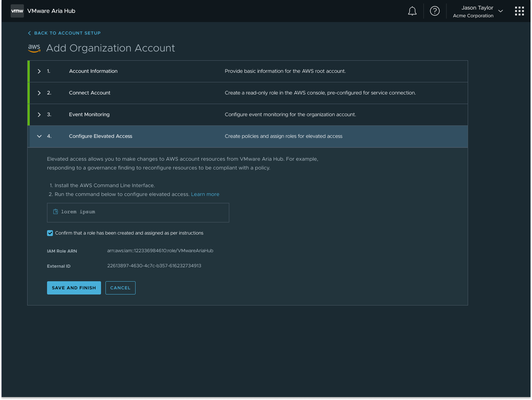Open the apps grid switcher
This screenshot has width=532, height=400.
point(519,11)
